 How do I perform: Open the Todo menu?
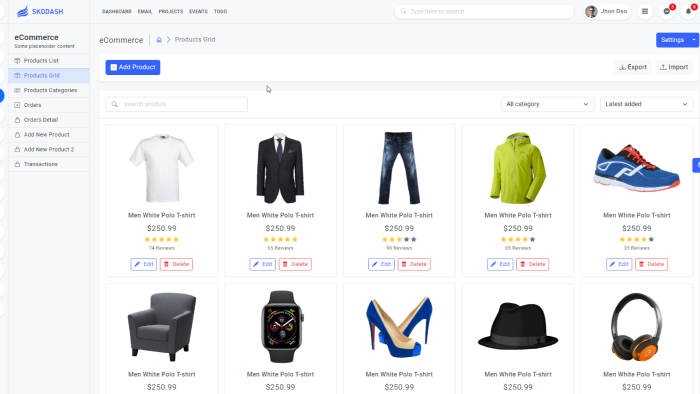pyautogui.click(x=220, y=12)
